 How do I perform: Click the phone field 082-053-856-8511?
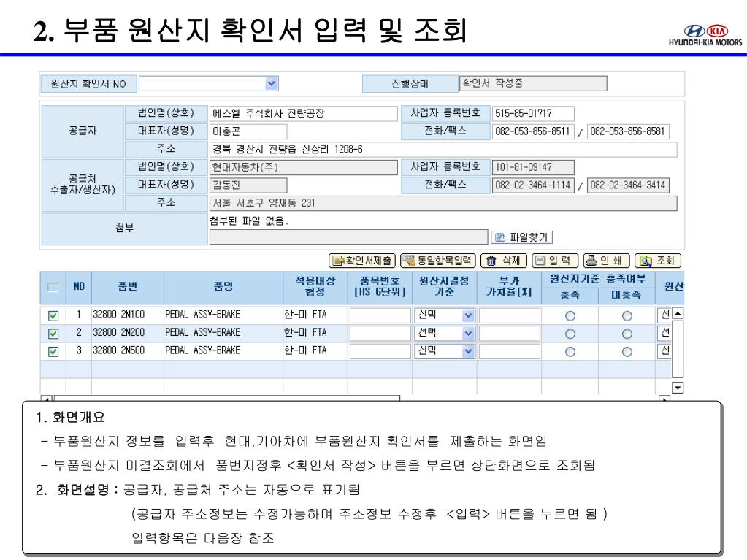tap(532, 131)
